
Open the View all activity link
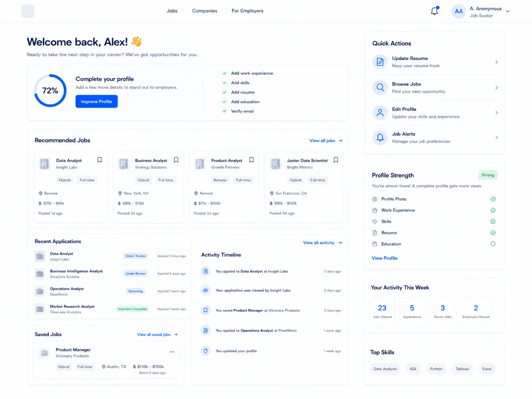click(323, 243)
